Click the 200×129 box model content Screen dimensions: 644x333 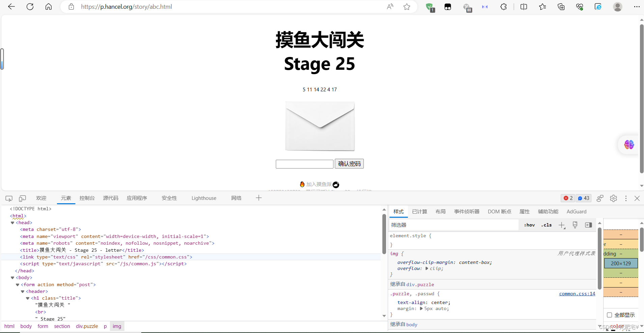tap(621, 264)
